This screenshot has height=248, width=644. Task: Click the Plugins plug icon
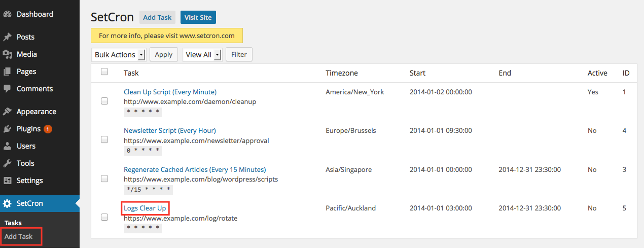click(x=7, y=129)
